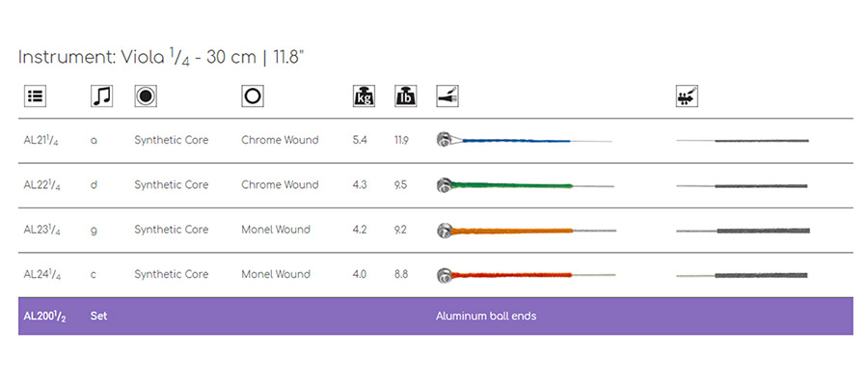
Task: Click the 'Set' label in purple row
Action: (x=98, y=316)
